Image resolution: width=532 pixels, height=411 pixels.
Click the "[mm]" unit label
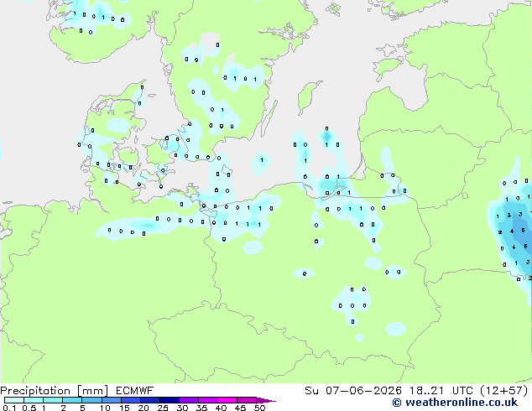click(93, 391)
